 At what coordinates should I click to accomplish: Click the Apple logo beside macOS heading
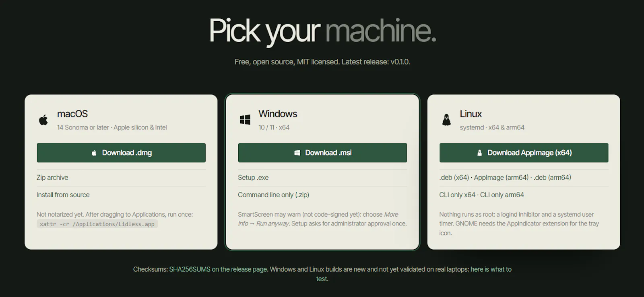click(43, 120)
